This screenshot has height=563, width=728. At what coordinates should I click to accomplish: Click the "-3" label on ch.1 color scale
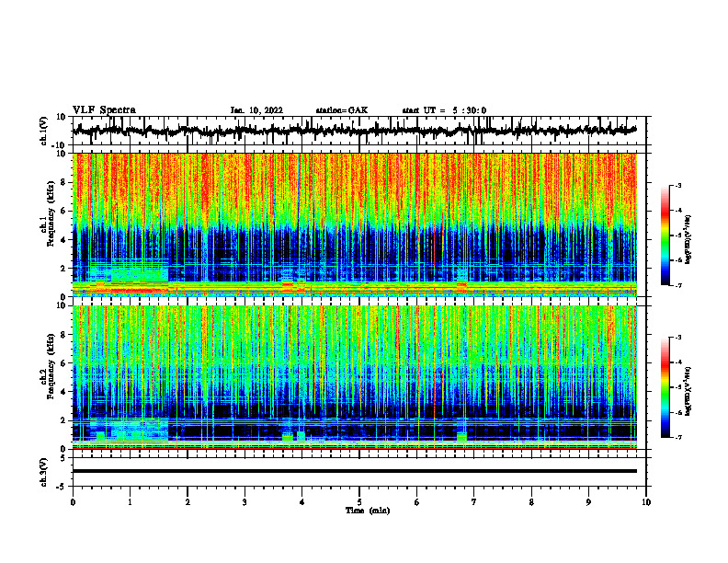pos(678,186)
